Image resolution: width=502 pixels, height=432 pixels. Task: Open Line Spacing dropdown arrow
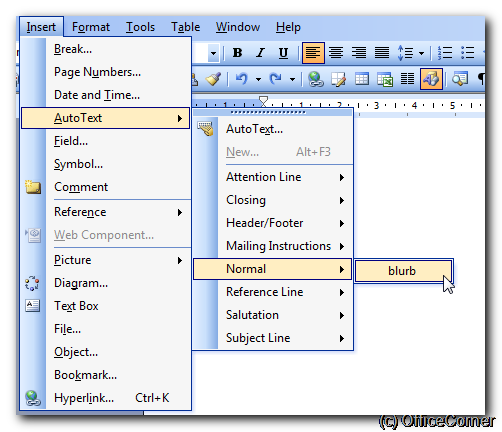421,53
